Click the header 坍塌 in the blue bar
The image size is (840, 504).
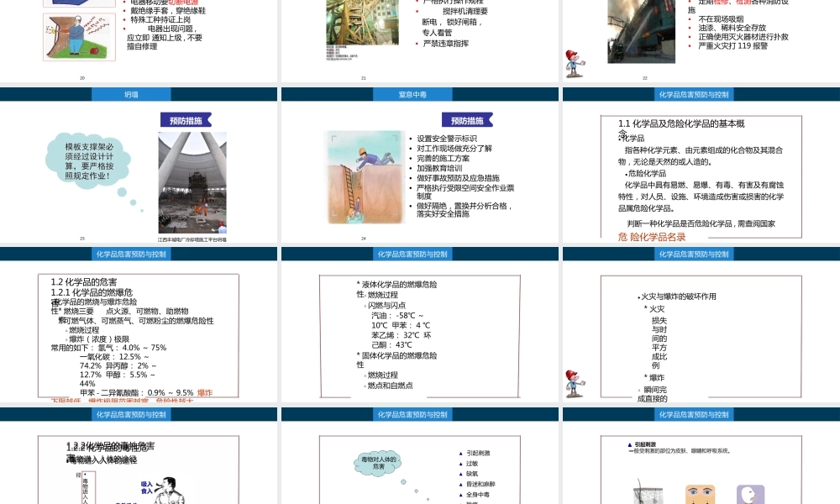(131, 94)
